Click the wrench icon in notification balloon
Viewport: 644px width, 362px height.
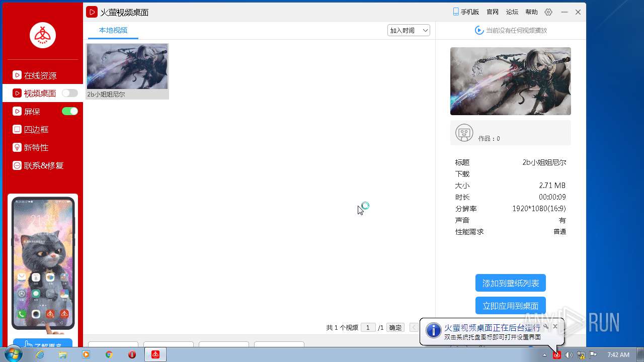(546, 326)
